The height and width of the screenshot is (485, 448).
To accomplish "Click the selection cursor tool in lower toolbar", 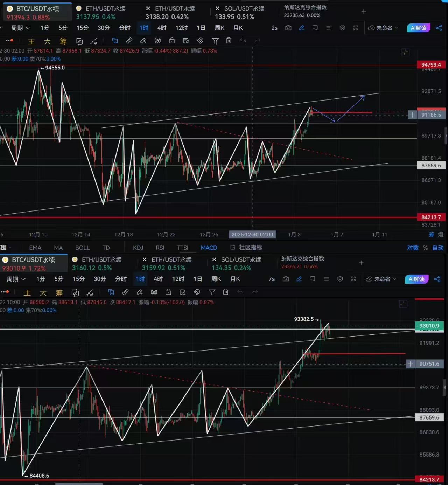I will point(111,292).
